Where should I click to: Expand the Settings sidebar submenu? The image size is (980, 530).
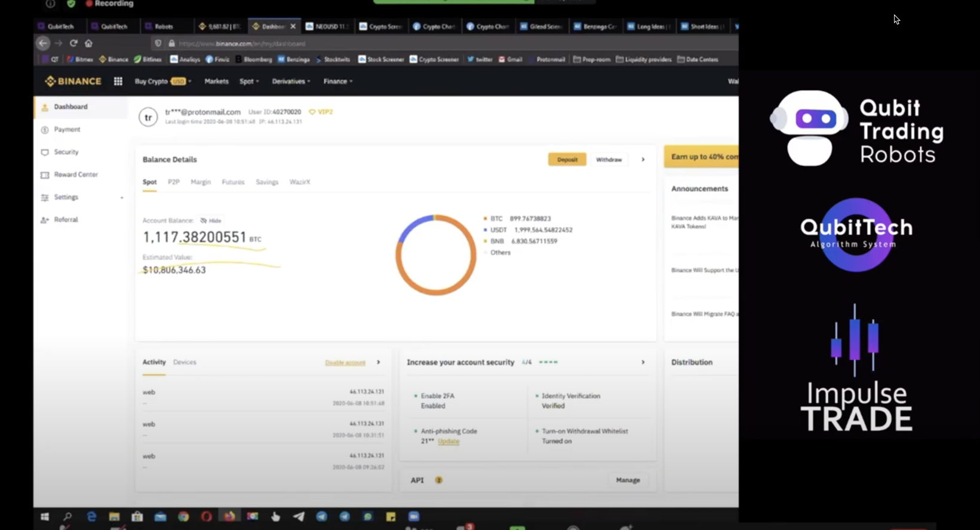pyautogui.click(x=122, y=198)
